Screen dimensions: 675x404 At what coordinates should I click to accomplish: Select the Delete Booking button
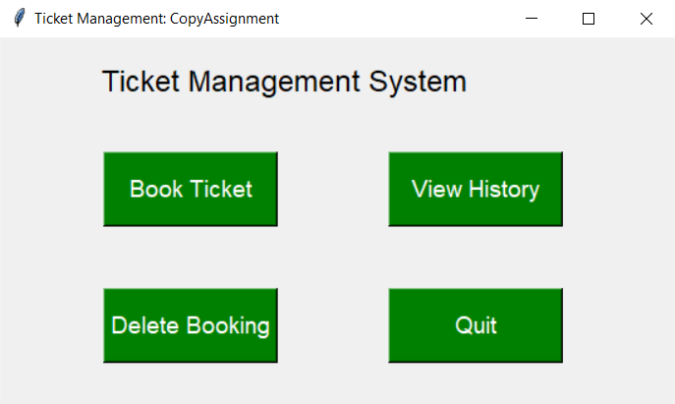tap(190, 326)
